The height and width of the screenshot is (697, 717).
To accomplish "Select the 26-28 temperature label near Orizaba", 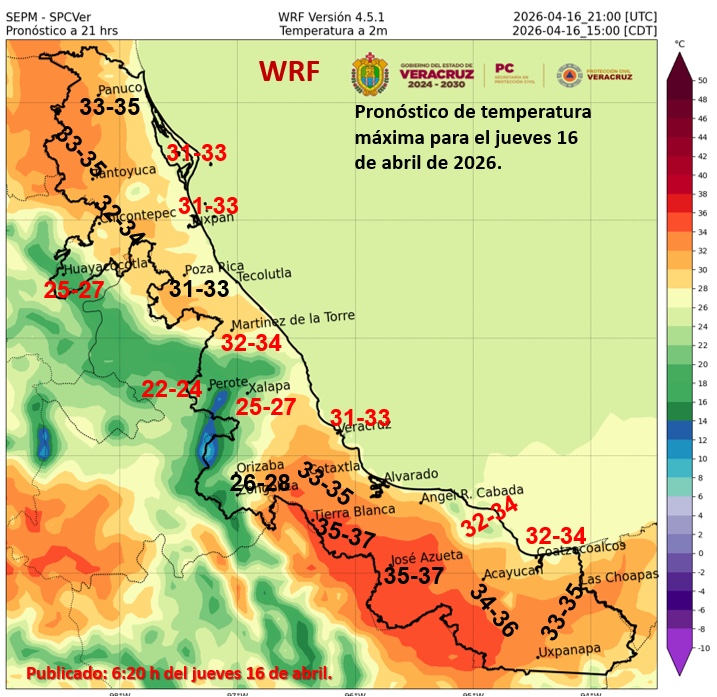I will [260, 483].
